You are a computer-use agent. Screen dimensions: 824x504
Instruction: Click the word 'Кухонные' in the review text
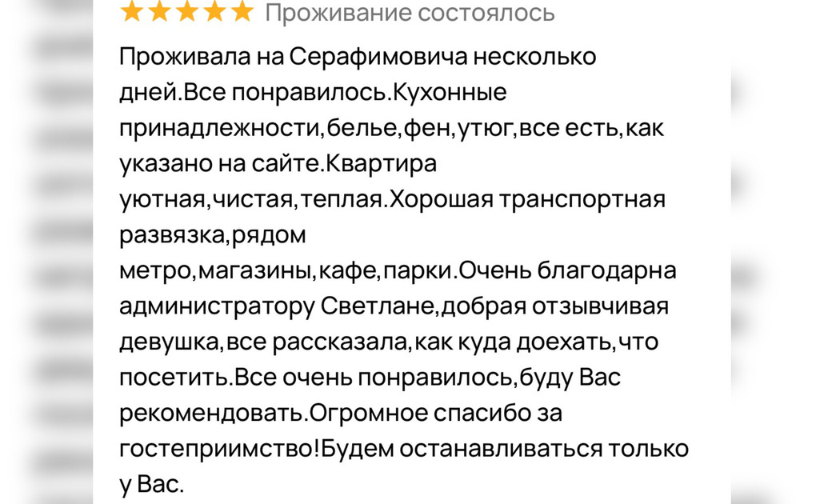click(x=450, y=93)
